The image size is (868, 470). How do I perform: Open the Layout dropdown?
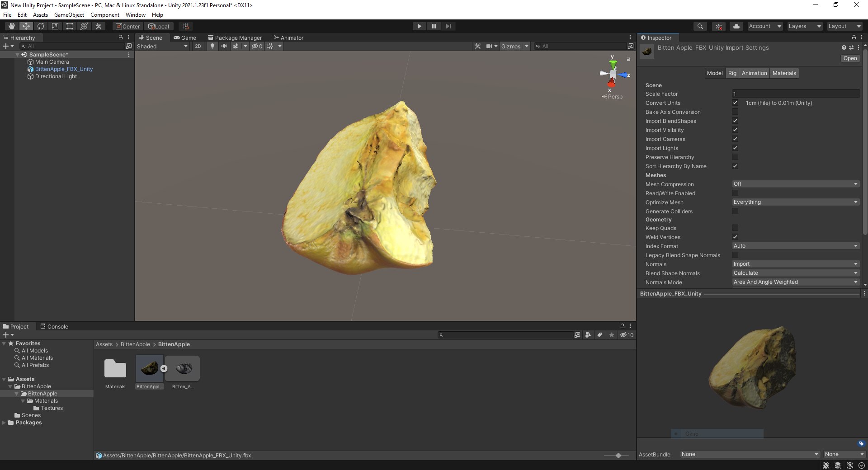point(844,26)
